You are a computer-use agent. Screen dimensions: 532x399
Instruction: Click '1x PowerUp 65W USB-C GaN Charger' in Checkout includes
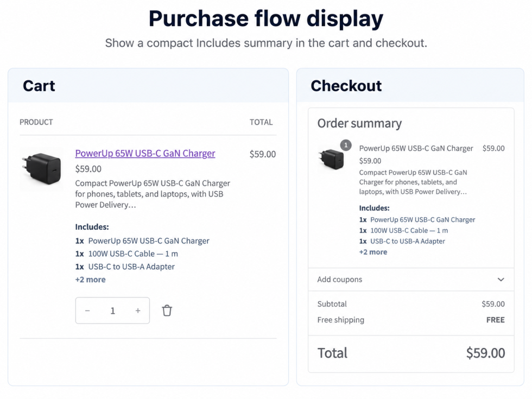(x=417, y=219)
